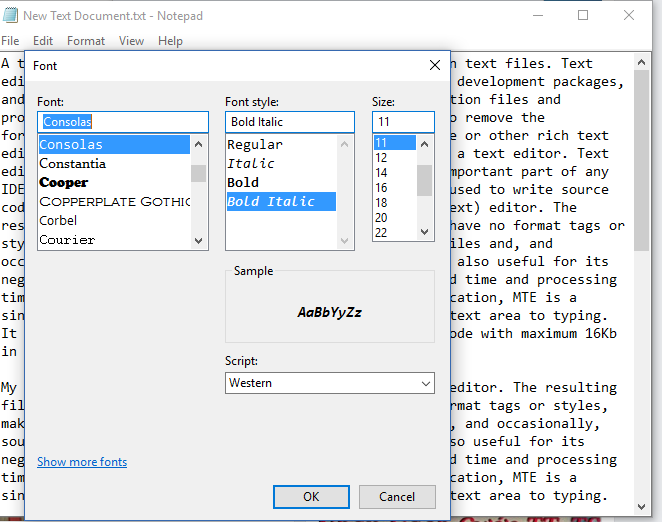This screenshot has width=662, height=522.
Task: Maximize the Notepad window
Action: pyautogui.click(x=583, y=15)
